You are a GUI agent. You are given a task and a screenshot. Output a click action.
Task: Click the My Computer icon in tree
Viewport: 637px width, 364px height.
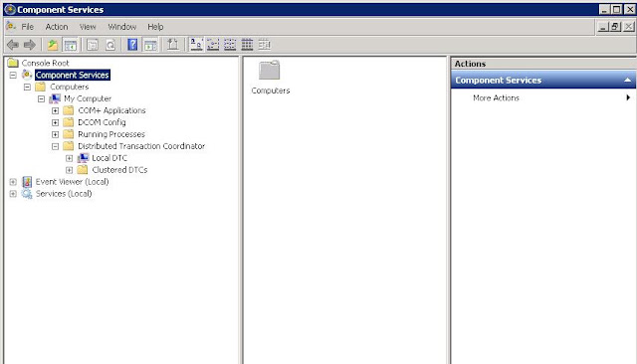(55, 98)
